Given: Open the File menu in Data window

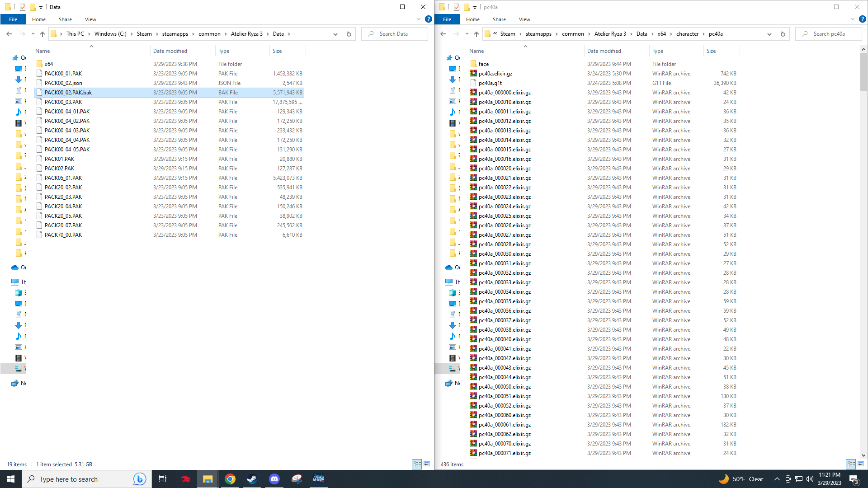Looking at the screenshot, I should tap(13, 19).
